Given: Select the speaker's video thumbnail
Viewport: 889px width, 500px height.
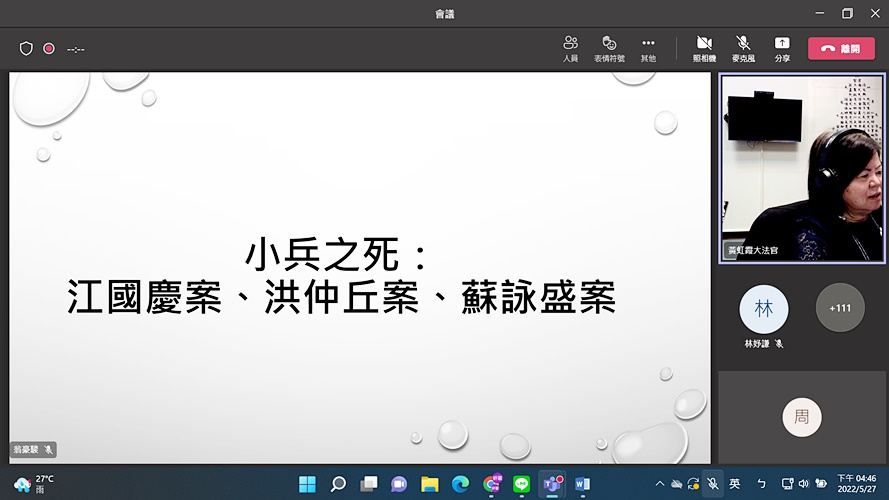Looking at the screenshot, I should [802, 168].
